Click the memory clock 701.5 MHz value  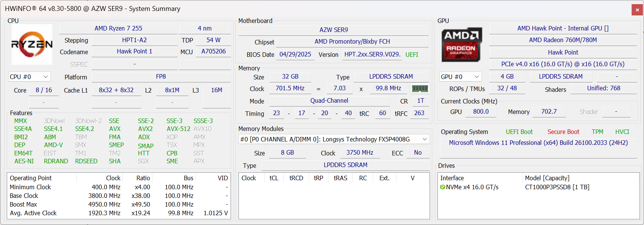[x=290, y=88]
